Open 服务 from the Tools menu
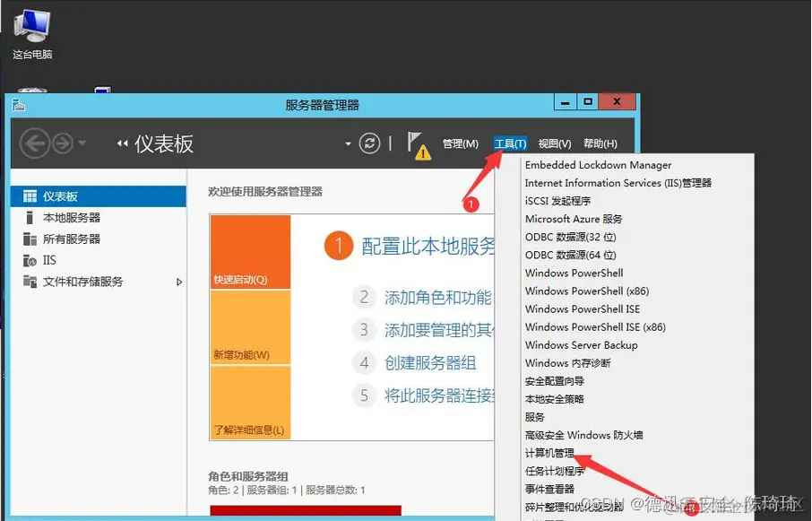The image size is (812, 521). click(535, 417)
